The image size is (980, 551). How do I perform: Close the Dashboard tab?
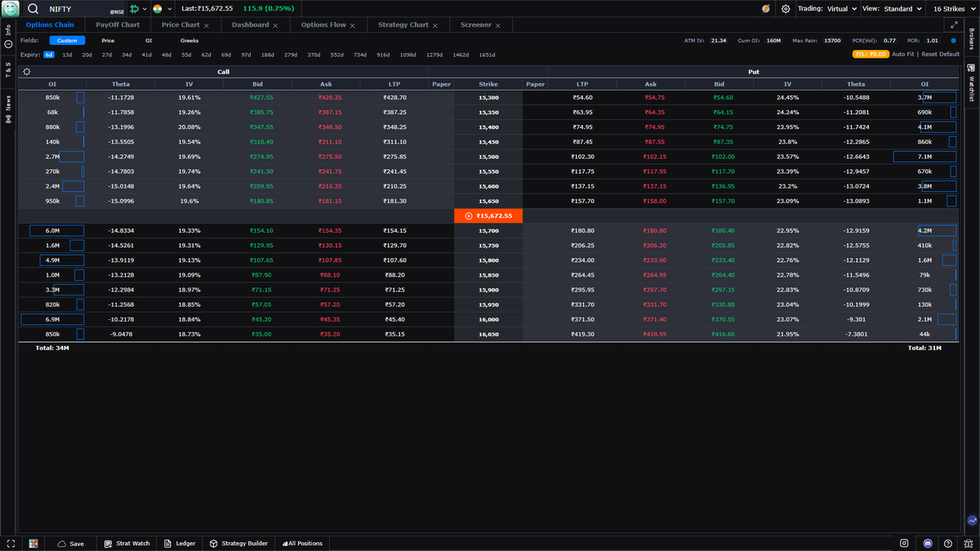[x=276, y=25]
